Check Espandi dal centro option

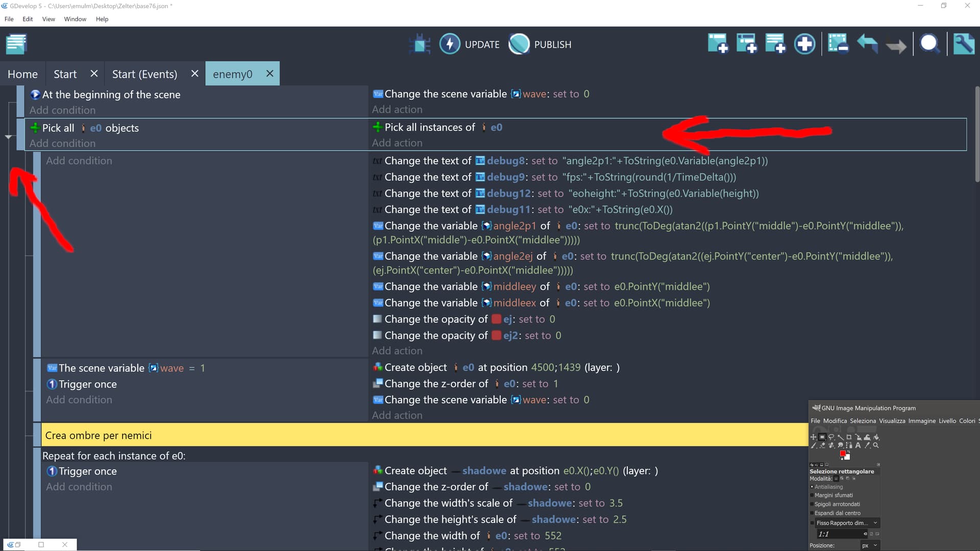click(813, 513)
